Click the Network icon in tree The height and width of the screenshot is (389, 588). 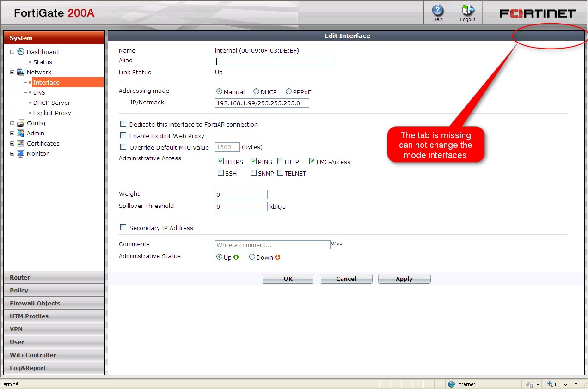[21, 72]
